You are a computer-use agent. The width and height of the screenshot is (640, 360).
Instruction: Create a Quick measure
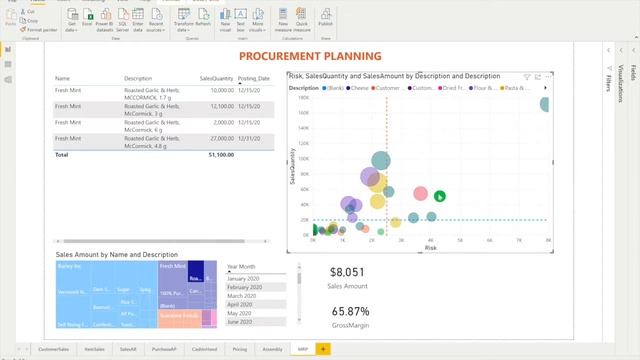[302, 20]
